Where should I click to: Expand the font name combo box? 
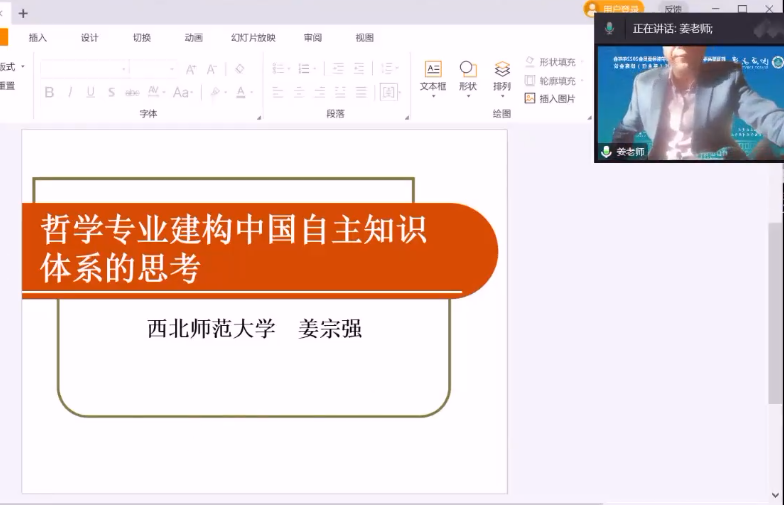click(x=124, y=69)
